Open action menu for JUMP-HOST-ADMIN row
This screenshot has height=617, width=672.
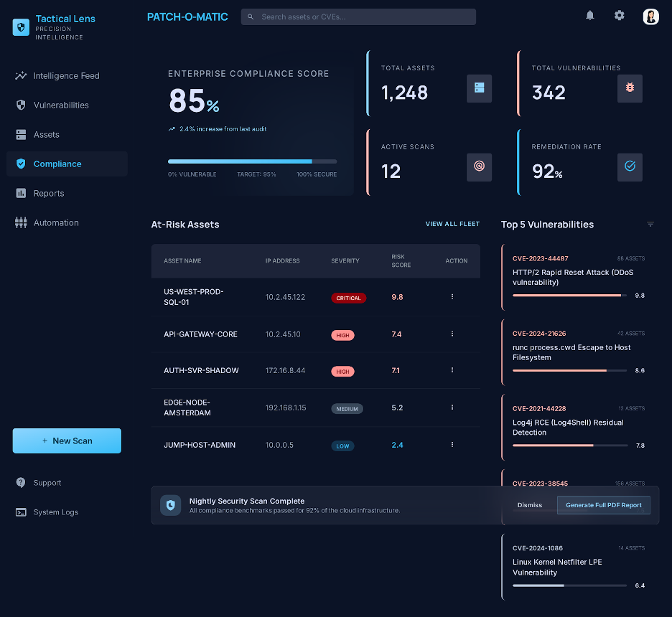(x=452, y=445)
